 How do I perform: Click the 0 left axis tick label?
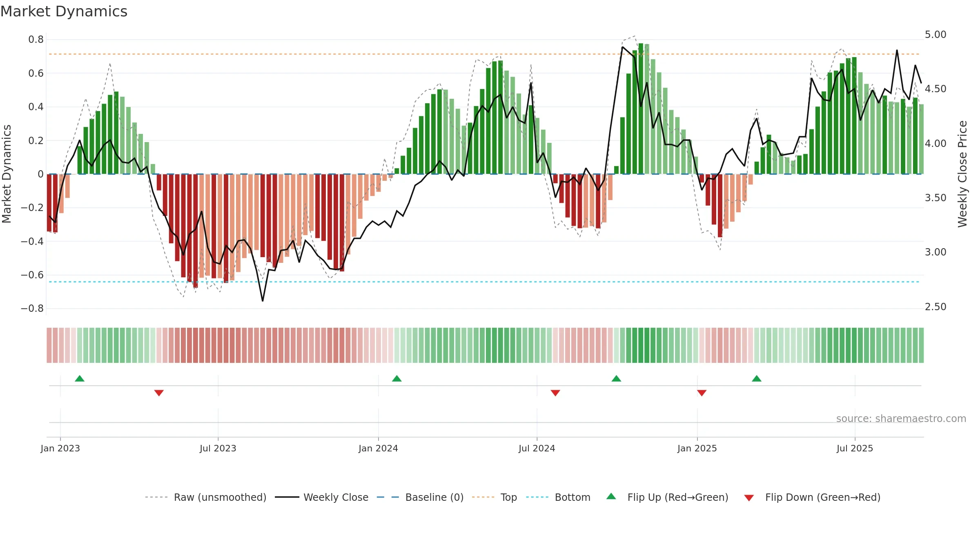[41, 174]
